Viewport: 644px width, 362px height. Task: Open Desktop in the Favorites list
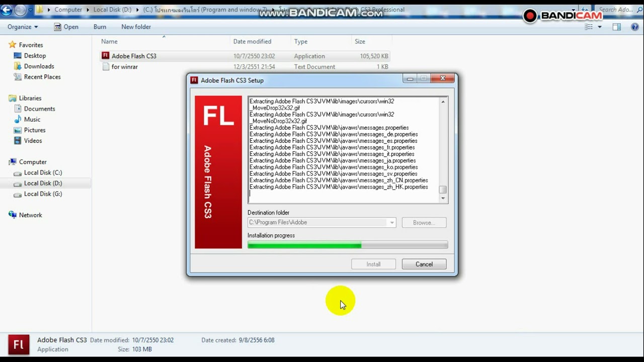35,55
